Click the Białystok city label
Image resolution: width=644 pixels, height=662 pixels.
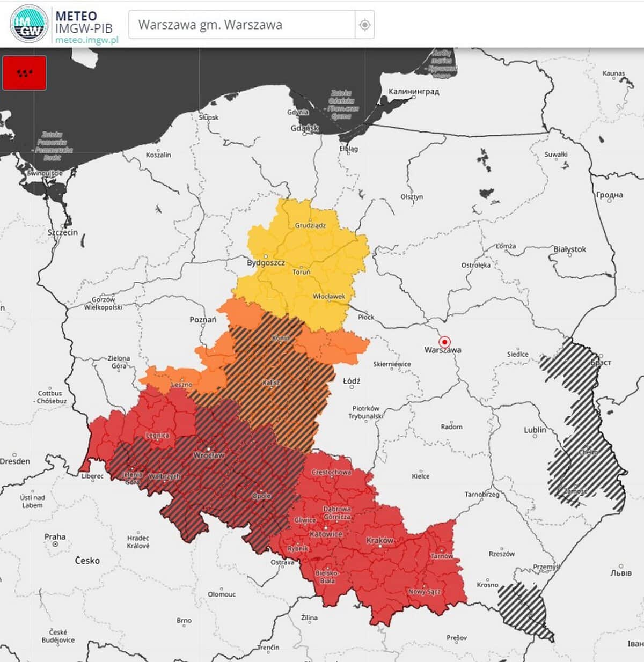pos(569,249)
